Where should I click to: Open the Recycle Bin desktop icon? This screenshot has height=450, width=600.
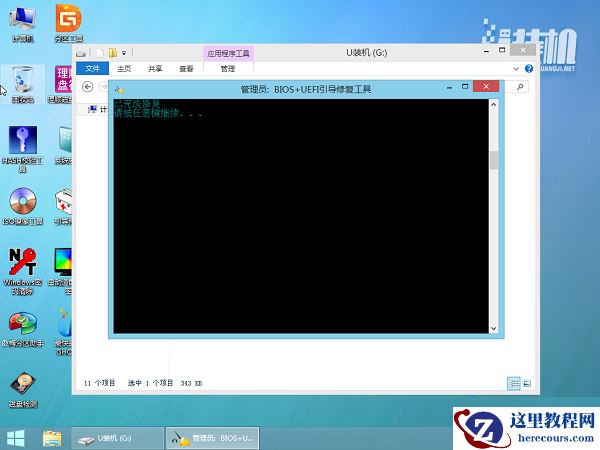pos(23,84)
